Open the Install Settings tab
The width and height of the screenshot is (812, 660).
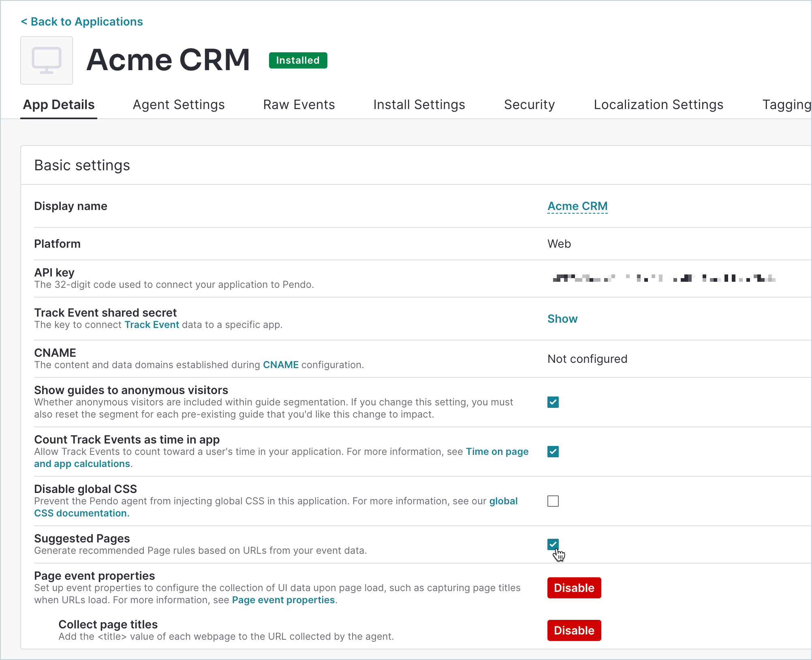[419, 105]
